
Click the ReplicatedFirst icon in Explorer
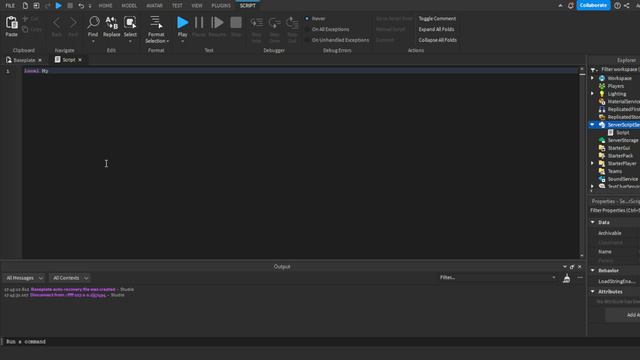(x=602, y=109)
